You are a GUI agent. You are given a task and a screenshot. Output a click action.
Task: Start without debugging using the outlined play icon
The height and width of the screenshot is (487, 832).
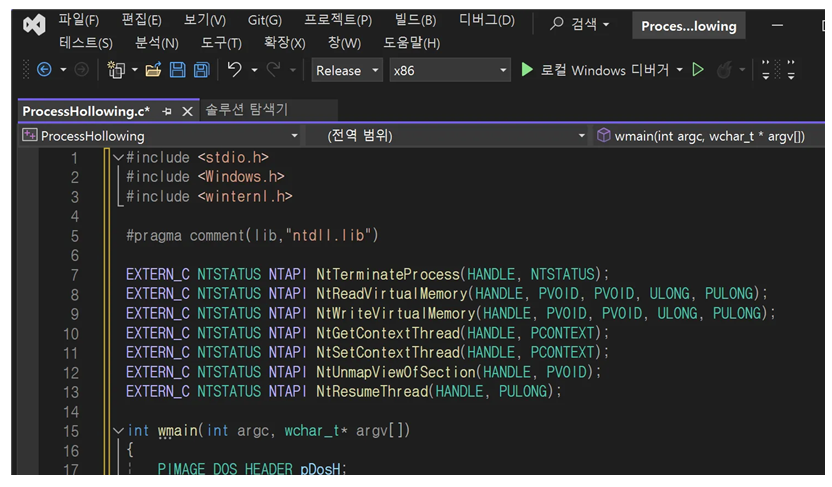698,70
